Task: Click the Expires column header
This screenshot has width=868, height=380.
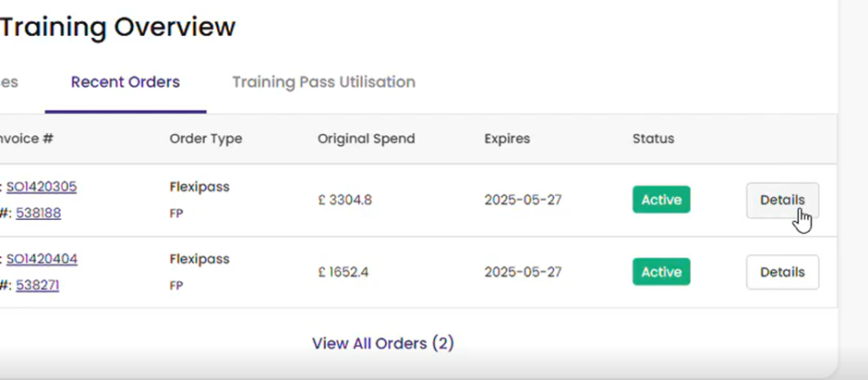Action: coord(507,139)
